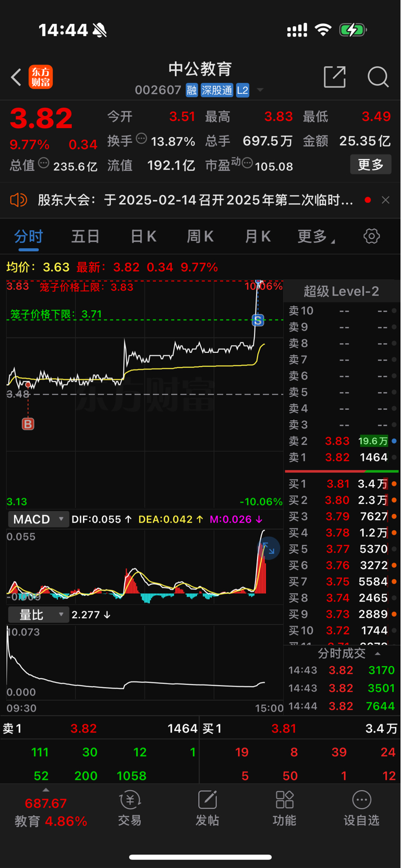Viewport: 401px width, 868px height.
Task: Tap the 1058 sell queue order
Action: (x=131, y=776)
